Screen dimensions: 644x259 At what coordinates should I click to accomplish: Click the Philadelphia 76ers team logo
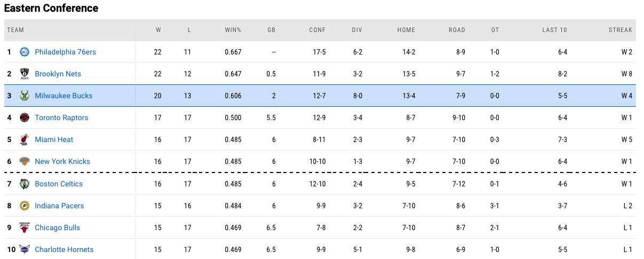(24, 52)
